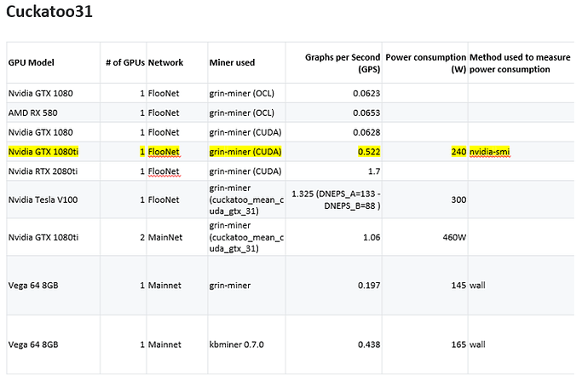Click the highlighted nvidia-smi cell
The height and width of the screenshot is (382, 588).
[489, 152]
